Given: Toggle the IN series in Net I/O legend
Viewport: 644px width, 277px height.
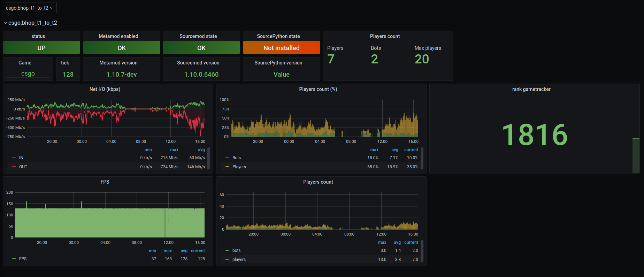Looking at the screenshot, I should (x=21, y=158).
